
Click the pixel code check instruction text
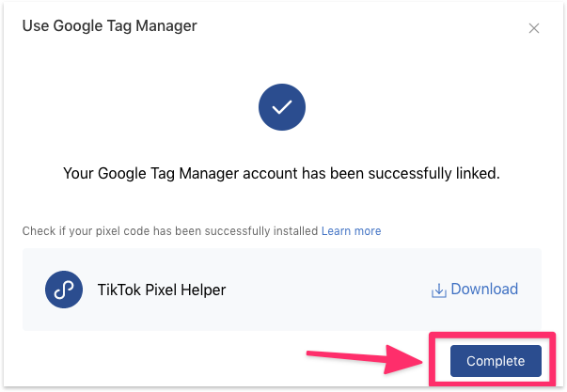pos(169,230)
